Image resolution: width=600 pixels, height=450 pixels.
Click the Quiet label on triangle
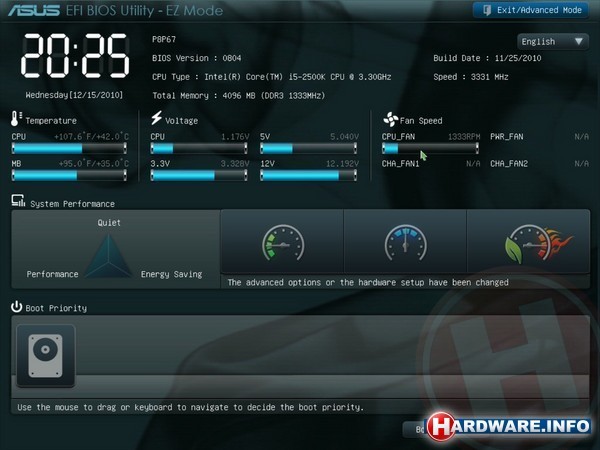(x=109, y=223)
